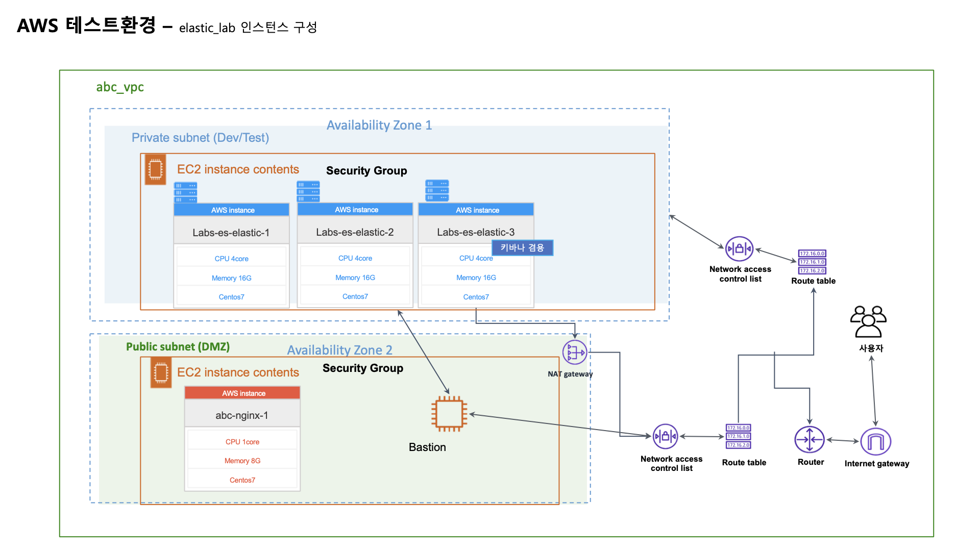This screenshot has height=551, width=980.
Task: Click server icon above Labs-es-elastic-1
Action: click(185, 192)
